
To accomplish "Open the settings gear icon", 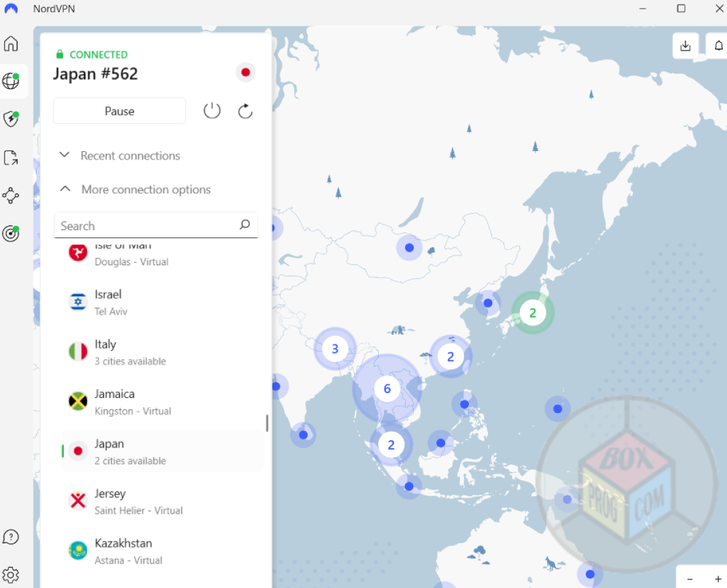I will point(11,574).
